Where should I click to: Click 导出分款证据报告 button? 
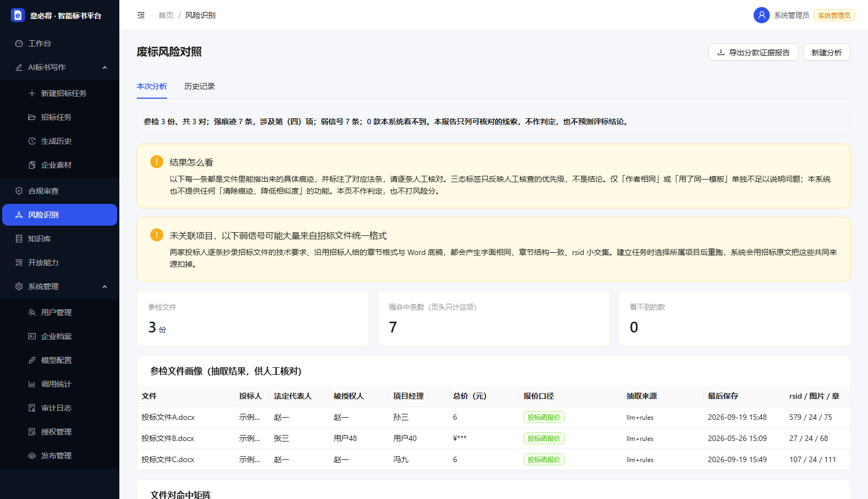coord(753,52)
